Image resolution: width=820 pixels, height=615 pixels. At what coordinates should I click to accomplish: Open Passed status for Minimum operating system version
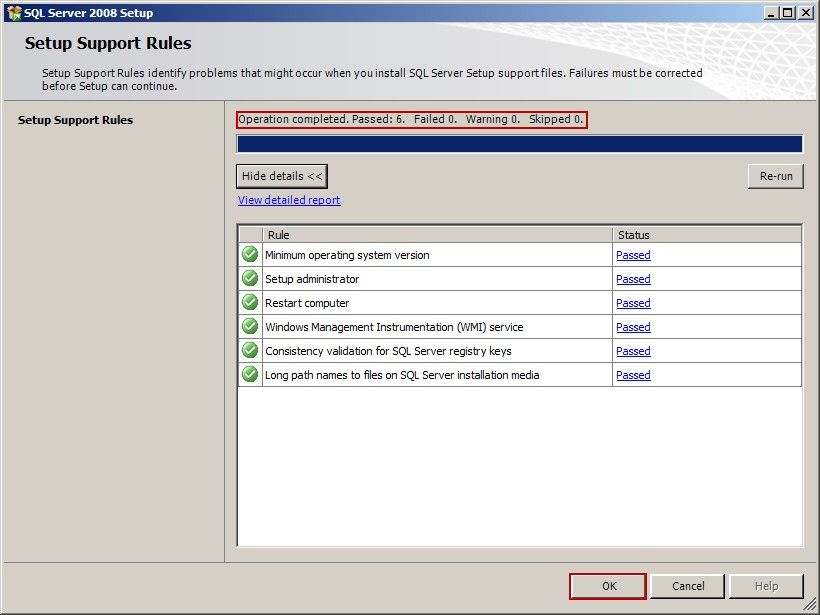pos(633,255)
